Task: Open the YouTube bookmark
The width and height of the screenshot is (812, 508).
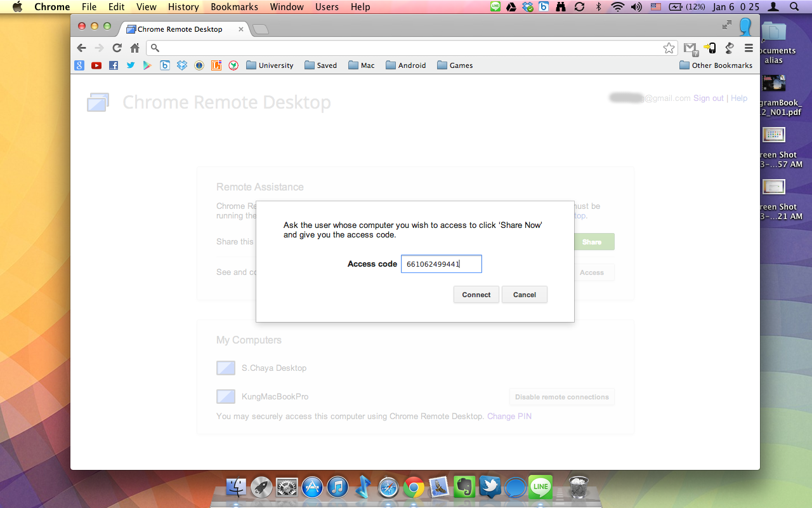Action: click(x=96, y=65)
